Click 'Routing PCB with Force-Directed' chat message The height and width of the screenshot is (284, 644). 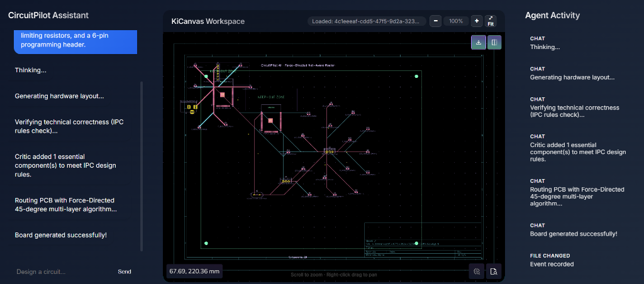coord(65,205)
